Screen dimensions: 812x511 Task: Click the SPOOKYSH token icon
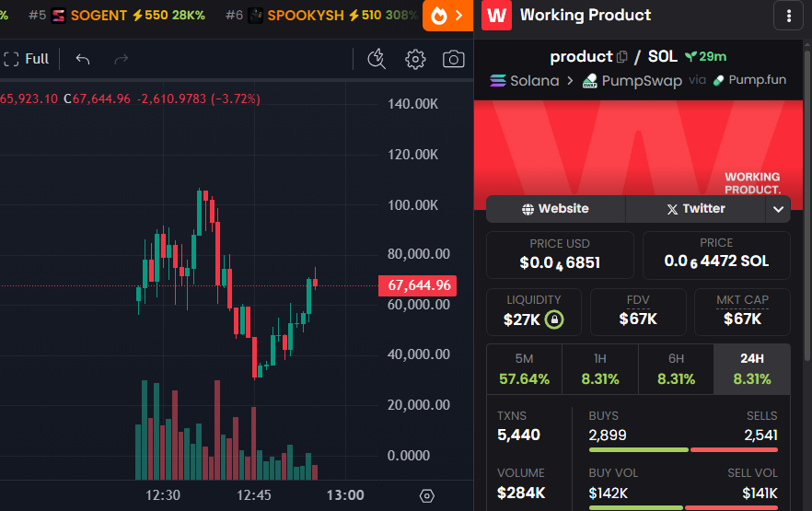[x=255, y=16]
